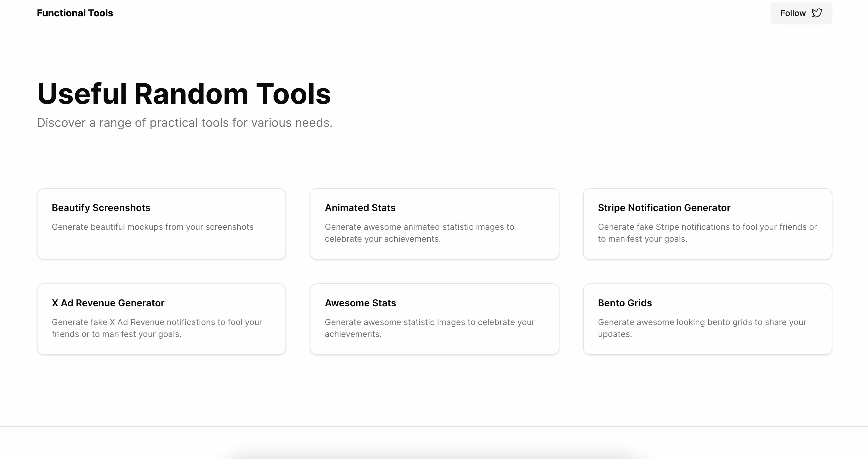Click the page subtitle about practical tools
The width and height of the screenshot is (868, 459).
click(185, 123)
